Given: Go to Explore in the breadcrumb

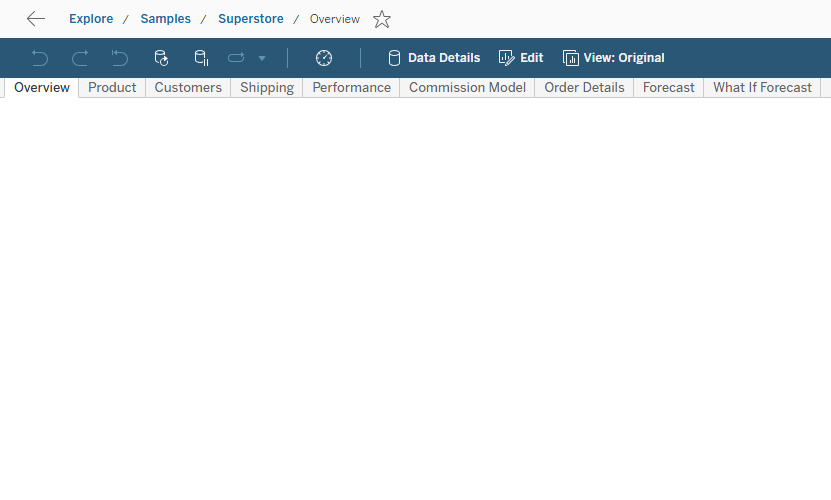Looking at the screenshot, I should [x=91, y=19].
